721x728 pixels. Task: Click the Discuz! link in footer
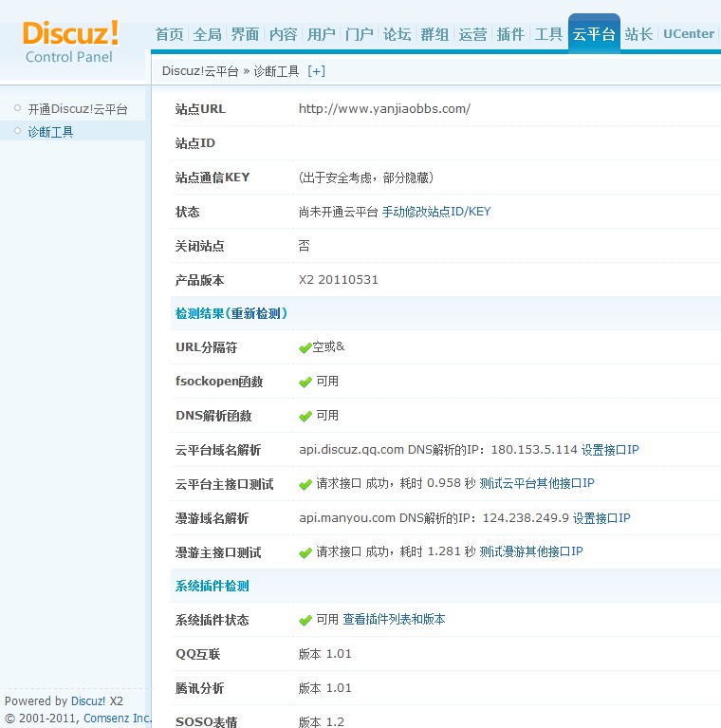click(88, 701)
